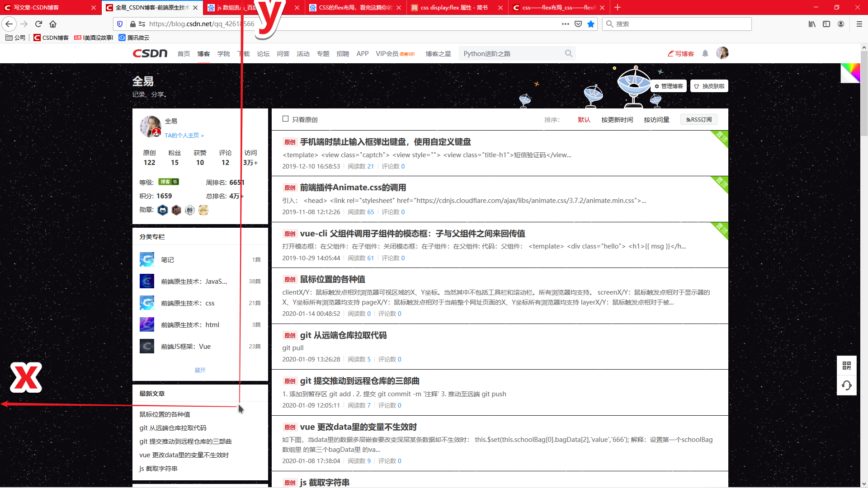868x488 pixels.
Task: Click the 换皮肤啦 button
Action: click(x=709, y=86)
